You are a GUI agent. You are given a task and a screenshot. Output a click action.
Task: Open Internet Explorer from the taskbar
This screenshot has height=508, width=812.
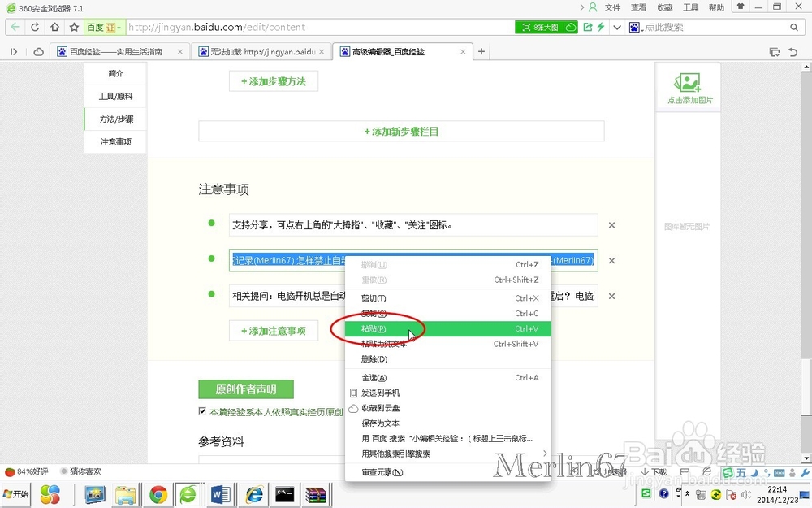[253, 494]
